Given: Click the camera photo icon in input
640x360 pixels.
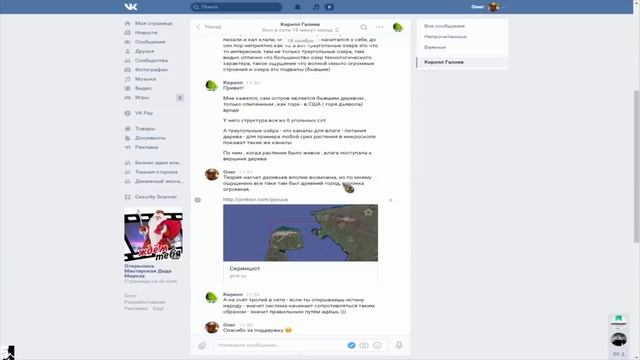Looking at the screenshot, I should (364, 345).
